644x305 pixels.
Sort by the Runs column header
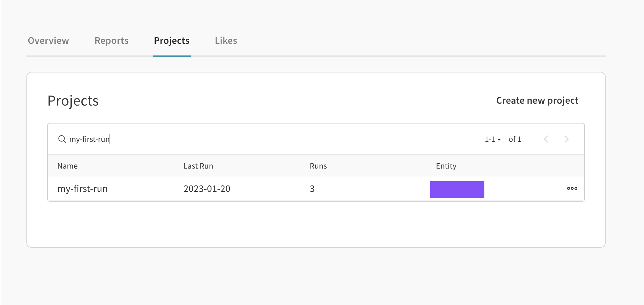point(318,166)
